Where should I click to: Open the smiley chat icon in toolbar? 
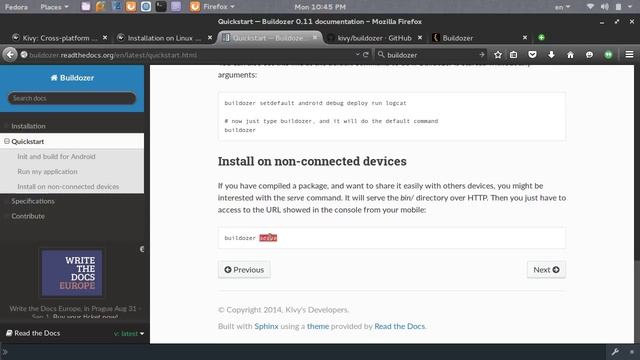click(589, 55)
